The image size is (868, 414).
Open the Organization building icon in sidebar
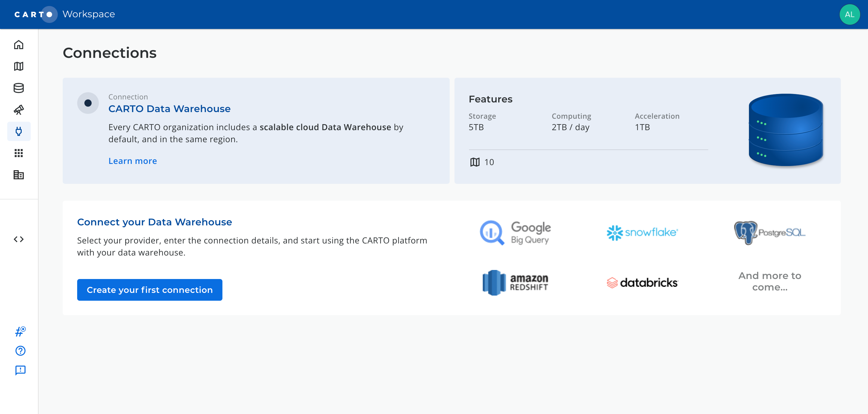(x=19, y=175)
